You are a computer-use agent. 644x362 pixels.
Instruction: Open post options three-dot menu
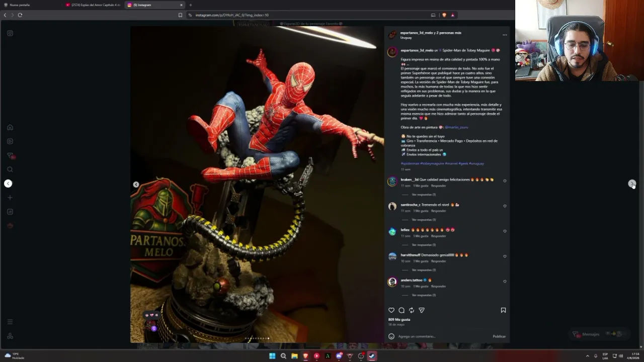tap(505, 35)
